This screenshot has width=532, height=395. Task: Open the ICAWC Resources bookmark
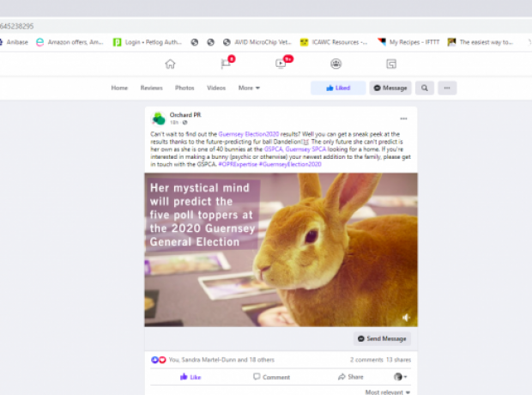click(x=334, y=42)
